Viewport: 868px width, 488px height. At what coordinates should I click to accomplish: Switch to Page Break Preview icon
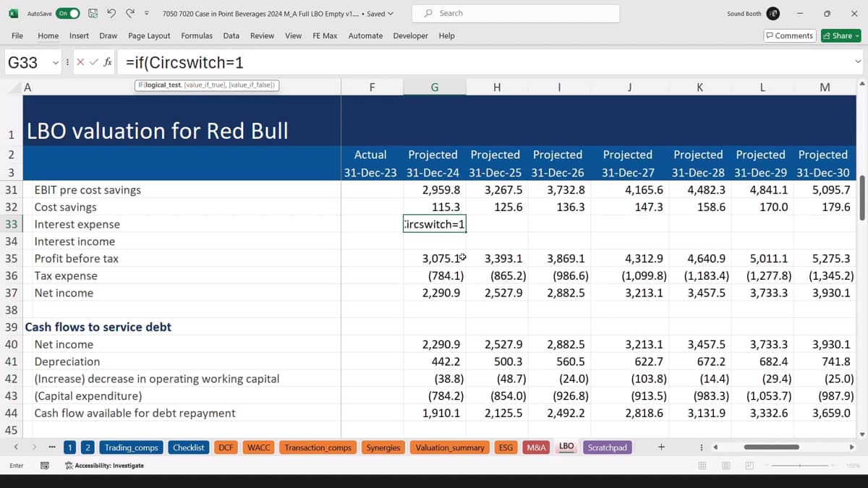pos(749,466)
